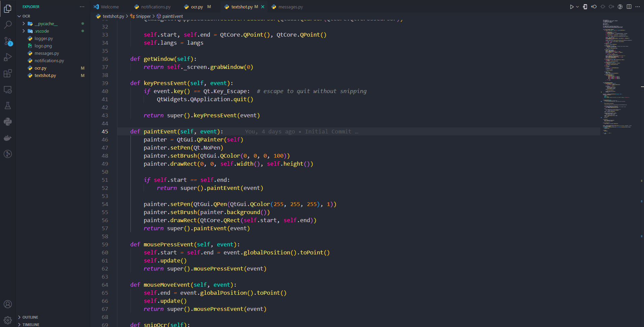
Task: Open the Docker view in the sidebar
Action: (x=8, y=137)
